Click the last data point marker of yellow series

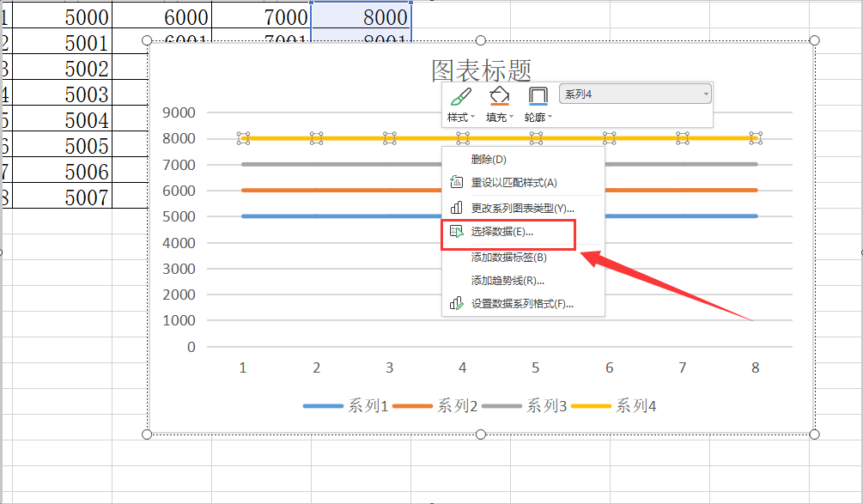click(756, 138)
